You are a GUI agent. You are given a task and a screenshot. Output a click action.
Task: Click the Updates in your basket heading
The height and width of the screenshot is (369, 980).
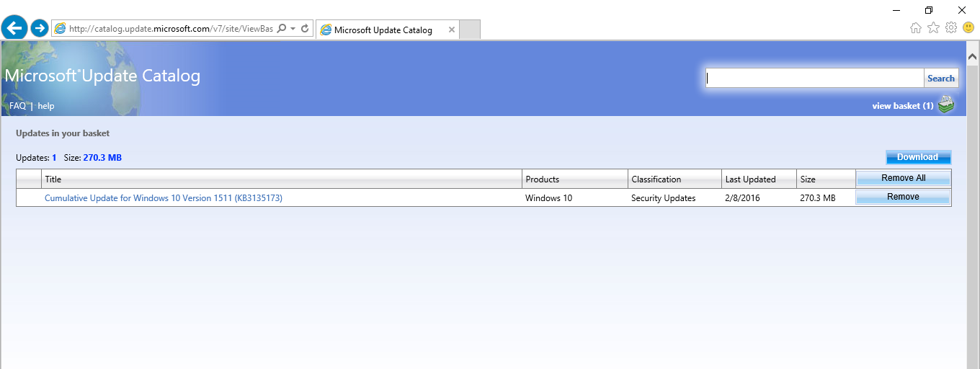click(63, 133)
